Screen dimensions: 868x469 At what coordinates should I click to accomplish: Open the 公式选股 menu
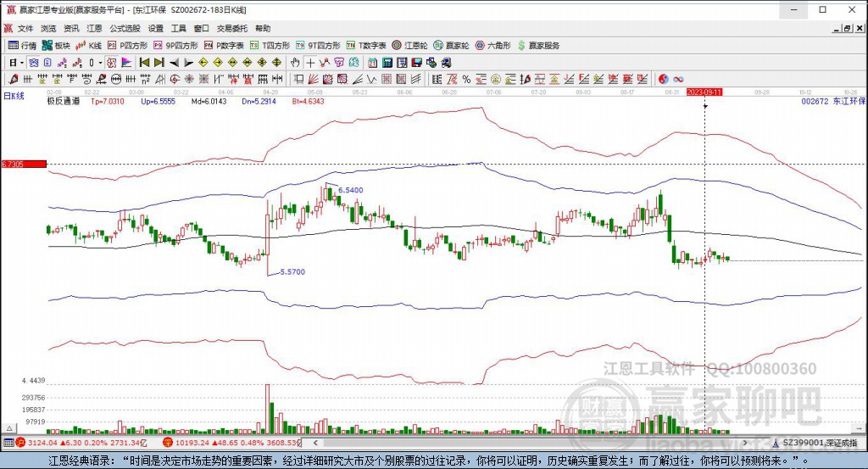125,28
